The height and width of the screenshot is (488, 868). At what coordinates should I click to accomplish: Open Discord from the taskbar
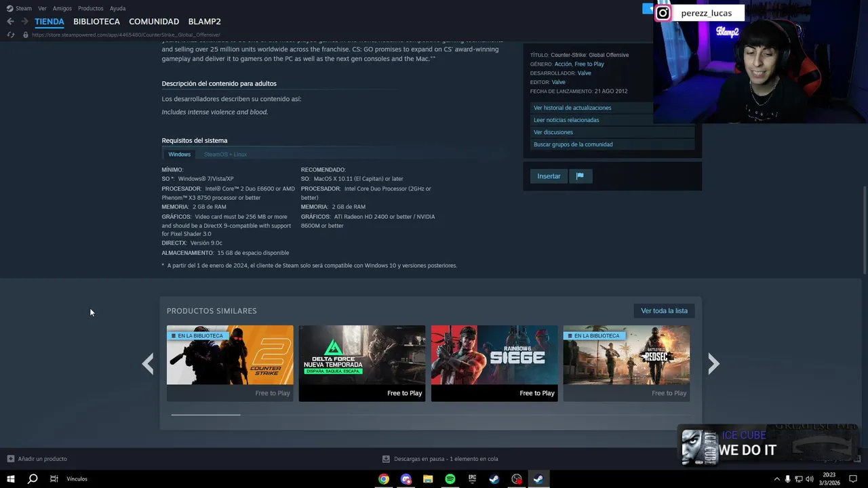tap(406, 479)
